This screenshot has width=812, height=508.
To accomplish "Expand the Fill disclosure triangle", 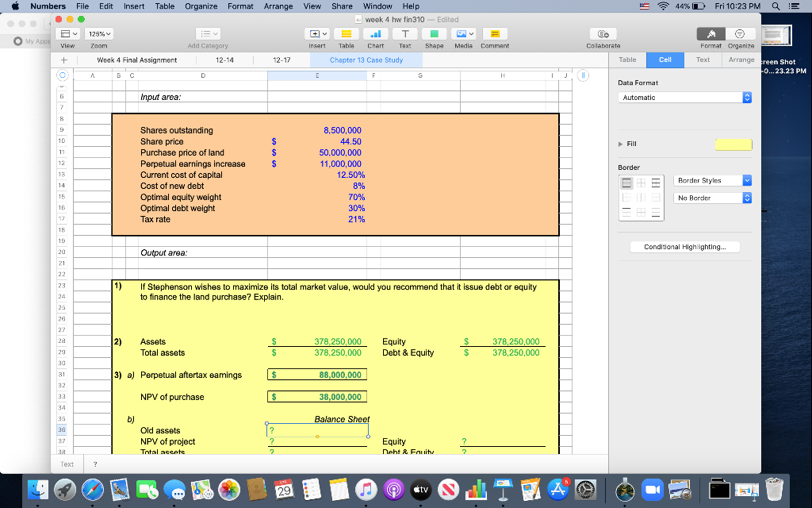I will [x=621, y=144].
